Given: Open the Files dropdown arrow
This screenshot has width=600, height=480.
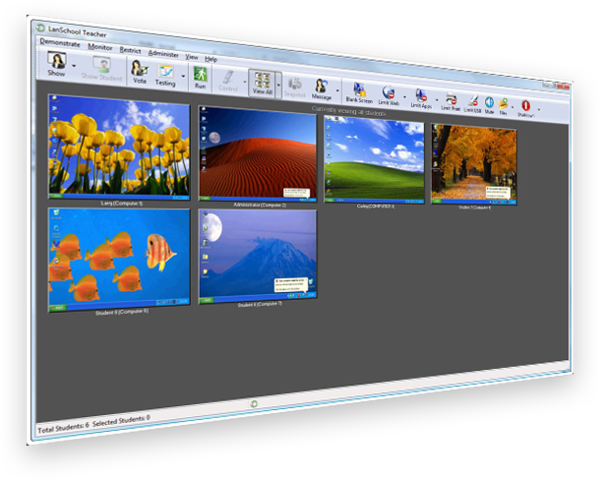Looking at the screenshot, I should coord(513,107).
